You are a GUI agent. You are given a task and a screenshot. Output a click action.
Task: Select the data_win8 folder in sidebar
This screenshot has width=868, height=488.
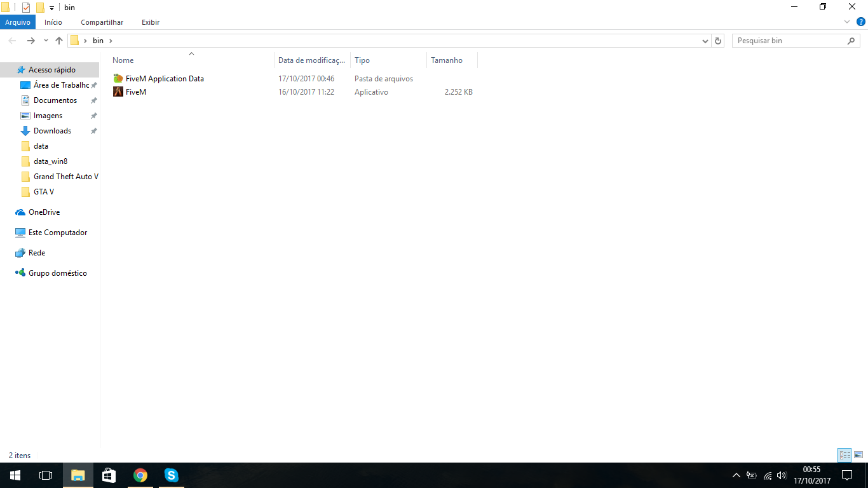50,161
